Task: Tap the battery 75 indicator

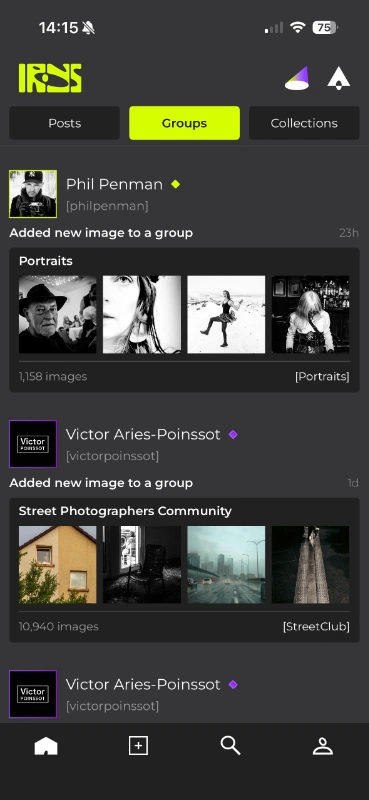Action: click(x=325, y=28)
